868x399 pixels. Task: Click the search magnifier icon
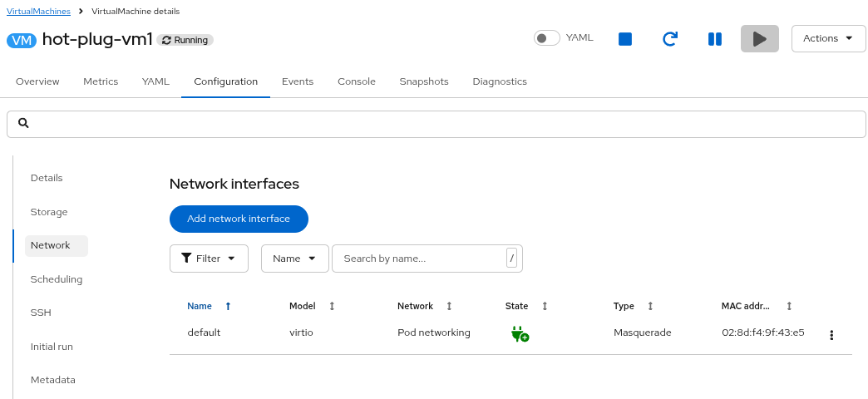tap(24, 123)
